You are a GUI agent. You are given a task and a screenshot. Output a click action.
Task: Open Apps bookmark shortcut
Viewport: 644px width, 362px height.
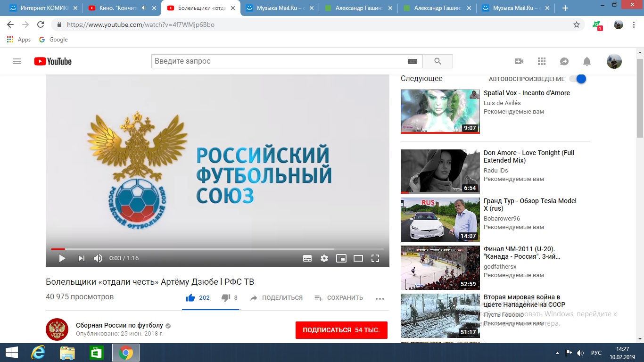coord(19,40)
